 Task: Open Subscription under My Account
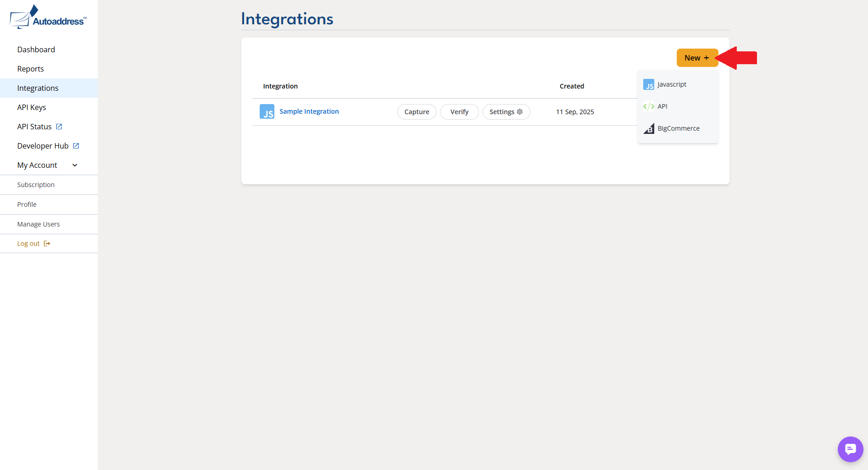[36, 185]
